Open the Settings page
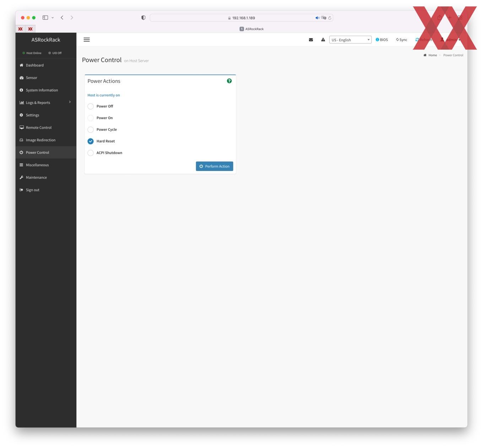Image resolution: width=483 pixels, height=448 pixels. click(x=46, y=115)
